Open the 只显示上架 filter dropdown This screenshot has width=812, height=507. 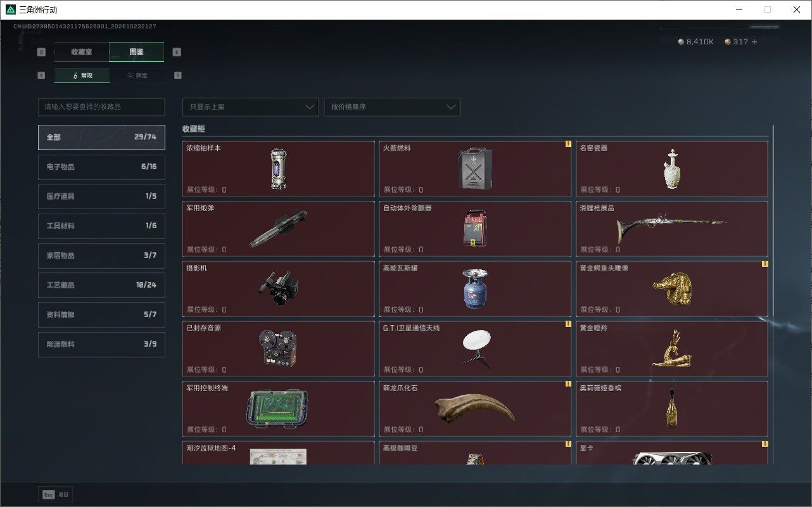[x=250, y=106]
